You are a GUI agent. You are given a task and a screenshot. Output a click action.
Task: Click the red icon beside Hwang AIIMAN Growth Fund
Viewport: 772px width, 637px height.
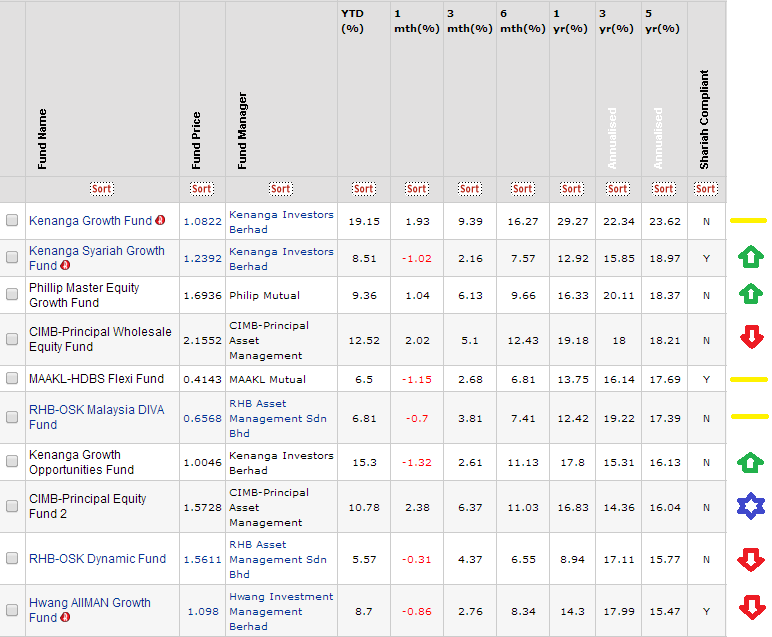coord(65,617)
